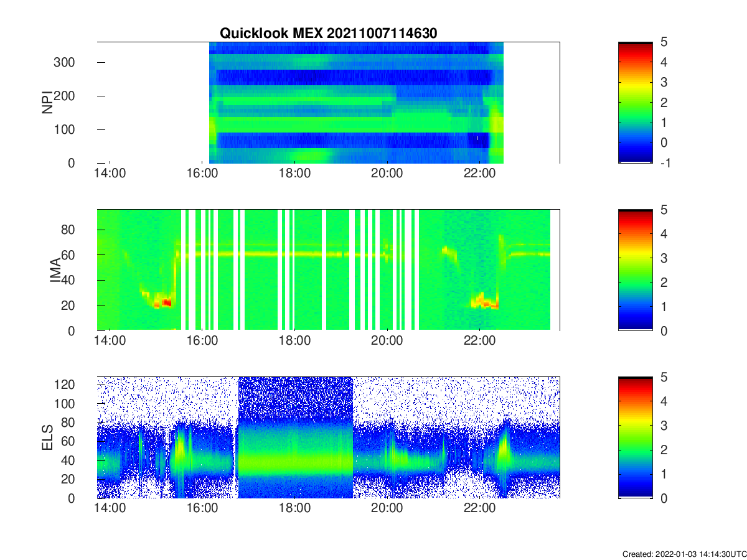Click the 5 label on NPI colorbar
The width and height of the screenshot is (747, 560).
pos(664,42)
